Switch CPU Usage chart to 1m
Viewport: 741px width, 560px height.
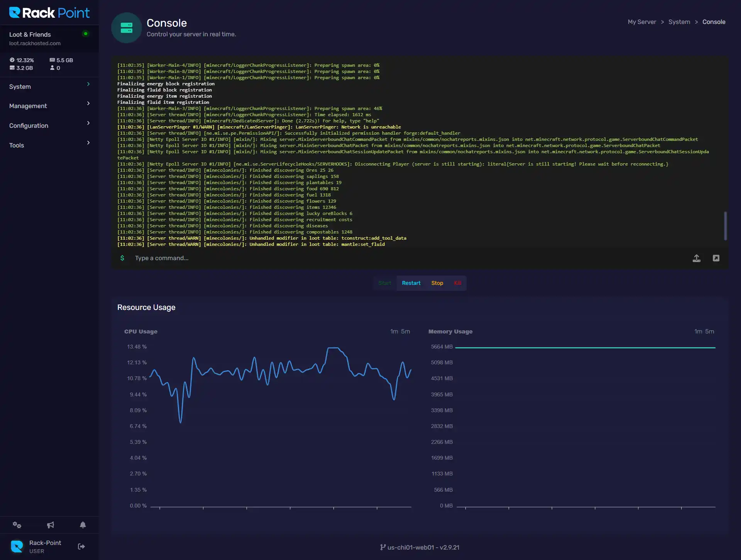[x=394, y=332]
